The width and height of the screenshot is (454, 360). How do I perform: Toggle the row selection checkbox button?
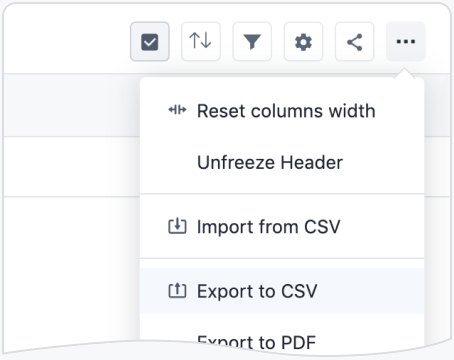150,42
